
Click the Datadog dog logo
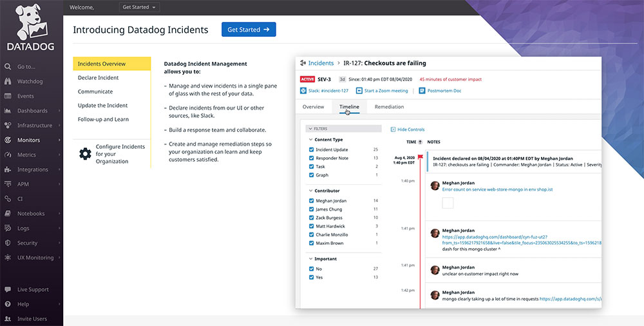[x=32, y=22]
